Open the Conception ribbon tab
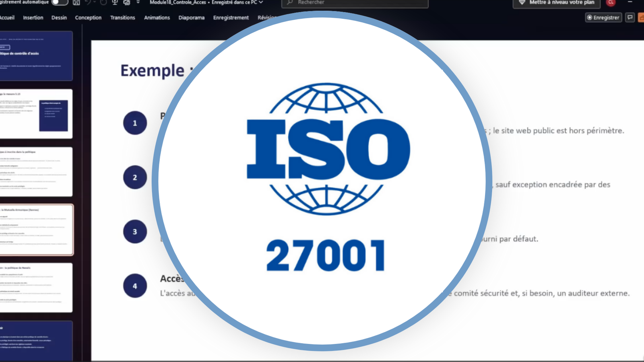This screenshot has height=362, width=644. (x=88, y=18)
